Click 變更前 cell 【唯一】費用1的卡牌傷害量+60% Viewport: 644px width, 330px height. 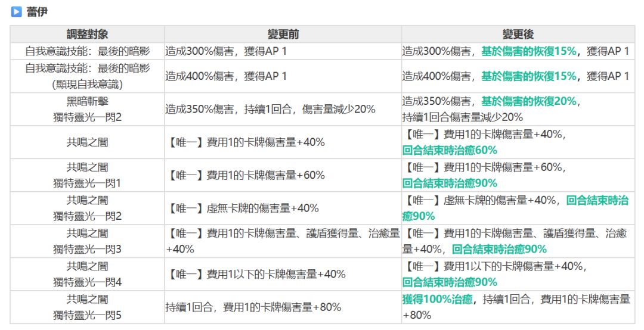(x=283, y=175)
